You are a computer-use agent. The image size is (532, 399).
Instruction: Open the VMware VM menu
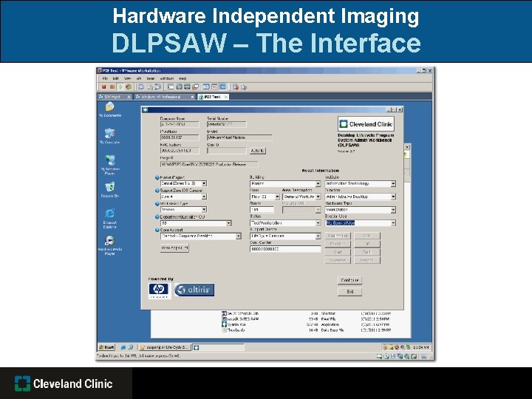[139, 78]
